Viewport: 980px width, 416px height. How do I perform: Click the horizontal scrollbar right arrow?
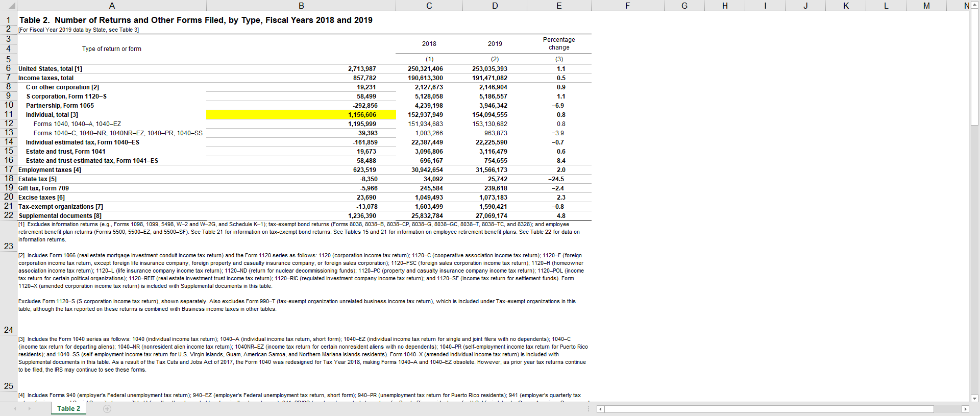(965, 409)
